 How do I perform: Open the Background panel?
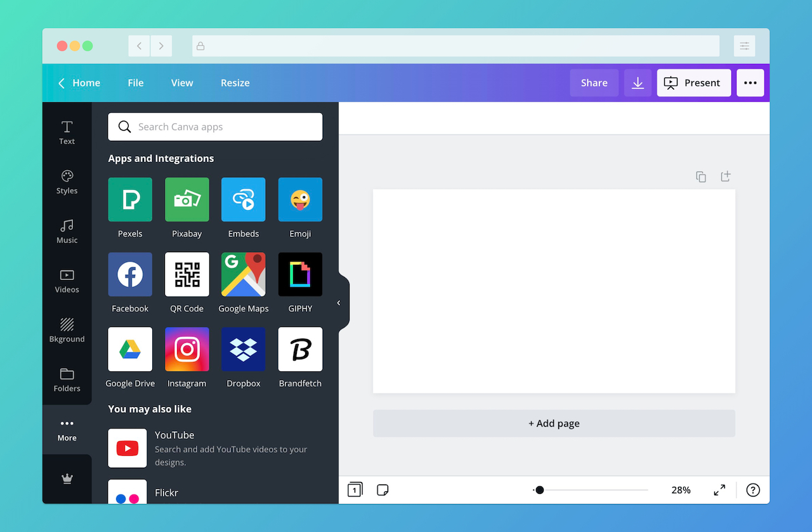[x=67, y=329]
